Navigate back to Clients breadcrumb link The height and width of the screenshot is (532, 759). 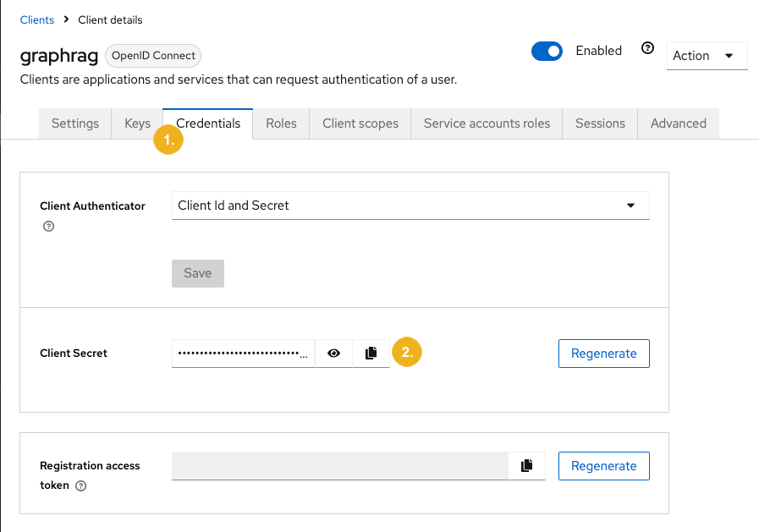pyautogui.click(x=37, y=19)
